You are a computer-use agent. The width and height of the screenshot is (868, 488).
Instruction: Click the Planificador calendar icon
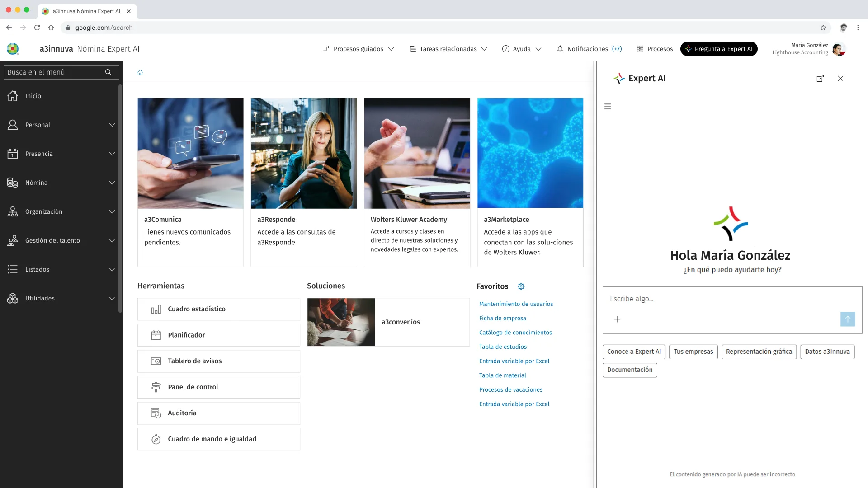tap(156, 335)
